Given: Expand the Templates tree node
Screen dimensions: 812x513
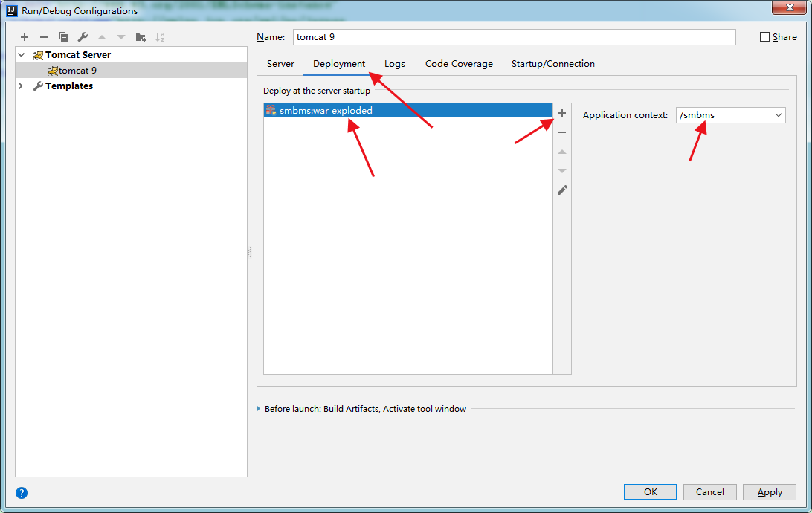Looking at the screenshot, I should [x=22, y=85].
